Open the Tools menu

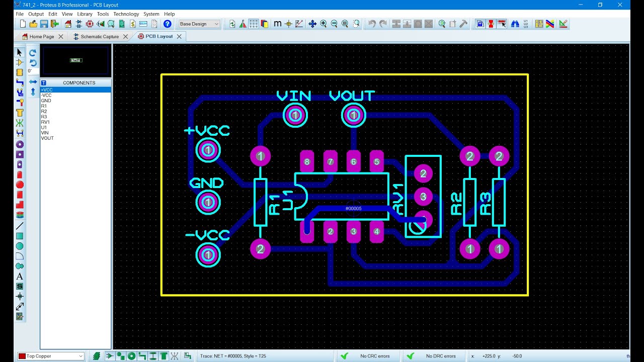[103, 14]
